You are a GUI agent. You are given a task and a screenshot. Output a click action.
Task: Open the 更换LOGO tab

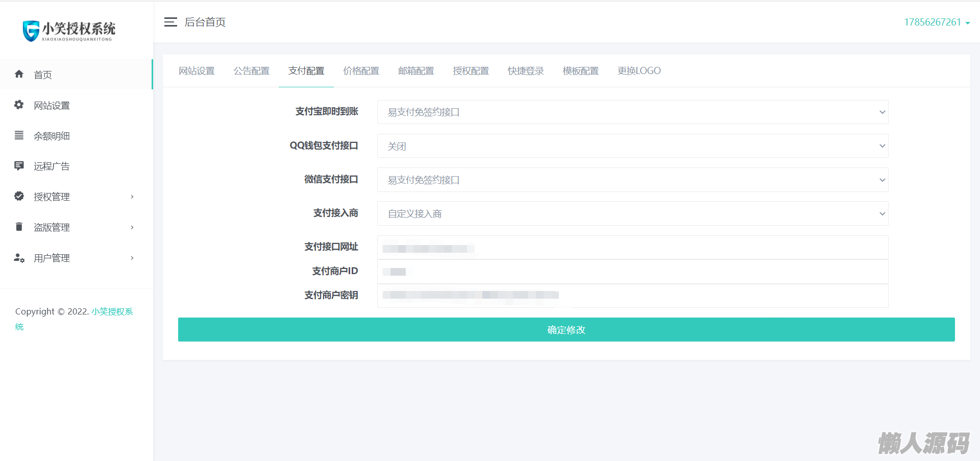(x=639, y=71)
